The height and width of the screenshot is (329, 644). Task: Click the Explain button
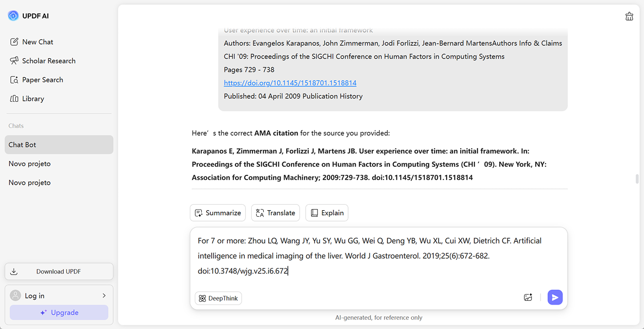327,213
